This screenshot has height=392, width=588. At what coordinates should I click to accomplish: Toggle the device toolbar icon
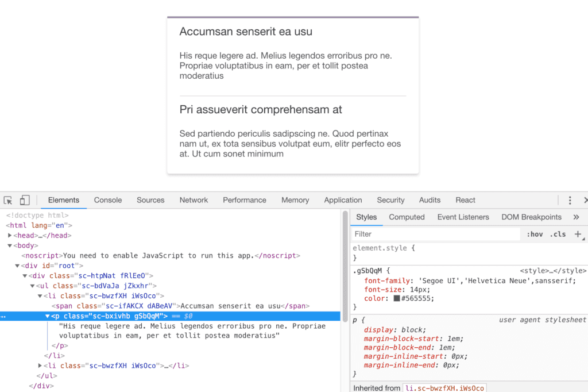[x=25, y=201]
